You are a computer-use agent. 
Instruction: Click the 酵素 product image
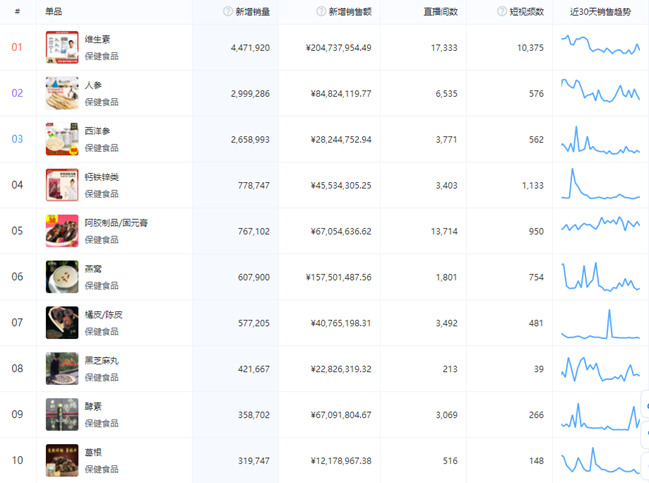62,415
